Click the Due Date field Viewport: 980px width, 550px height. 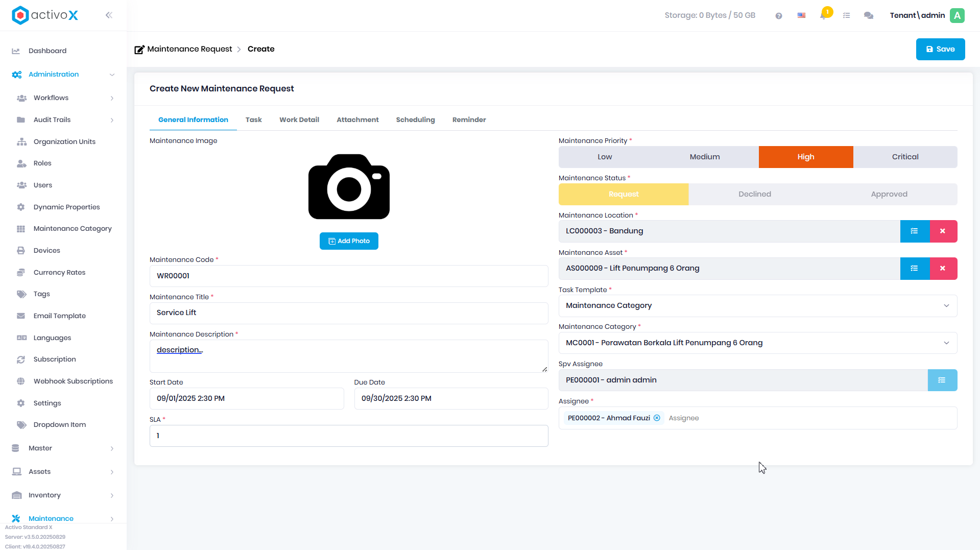click(451, 399)
